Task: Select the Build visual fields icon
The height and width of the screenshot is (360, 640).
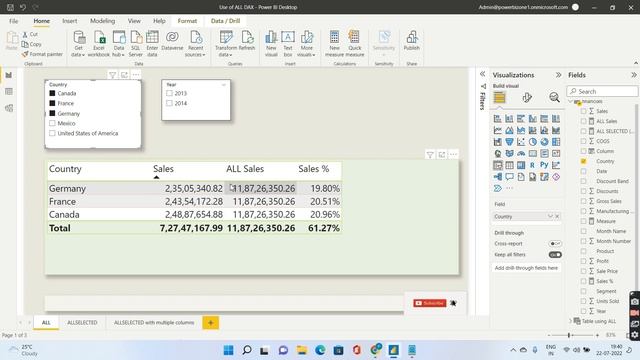Action: pos(500,98)
